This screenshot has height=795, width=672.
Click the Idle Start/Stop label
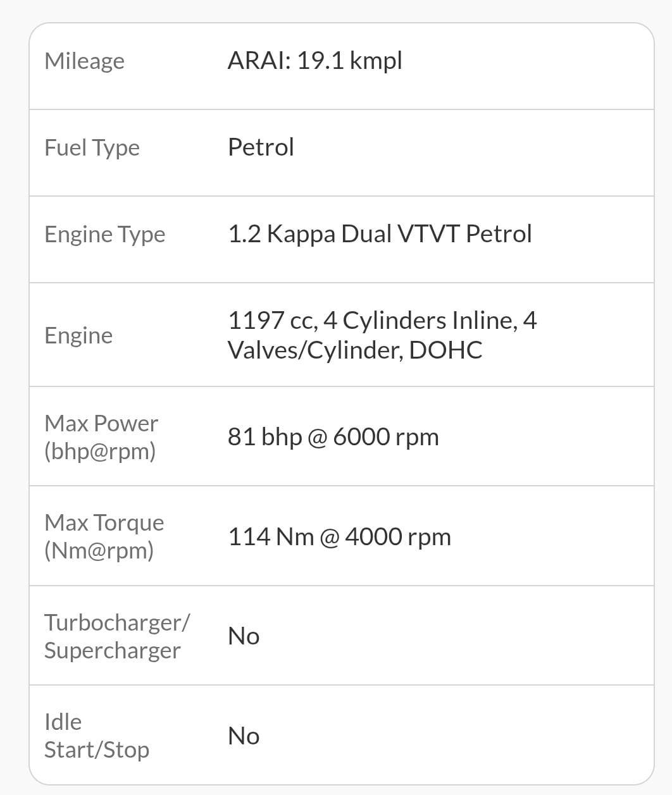(x=96, y=736)
